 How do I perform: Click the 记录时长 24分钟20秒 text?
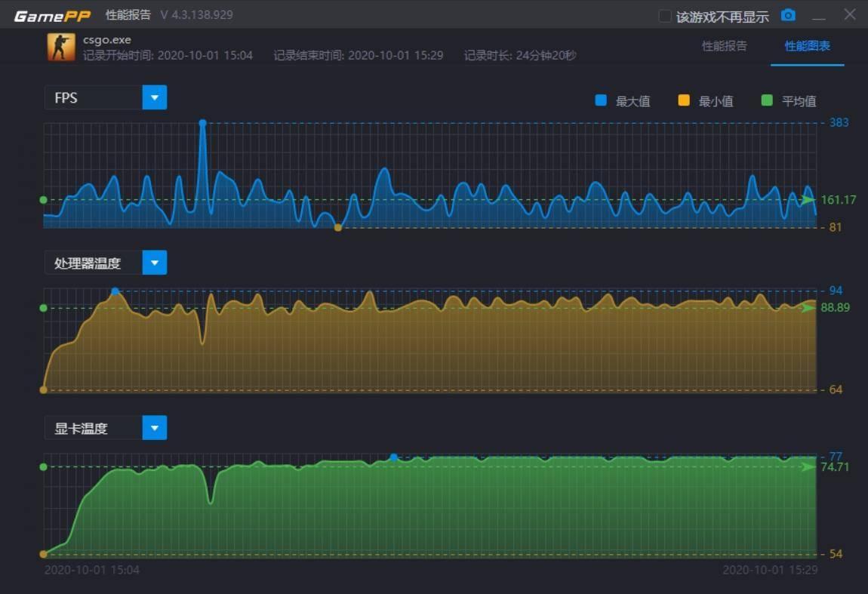point(520,55)
